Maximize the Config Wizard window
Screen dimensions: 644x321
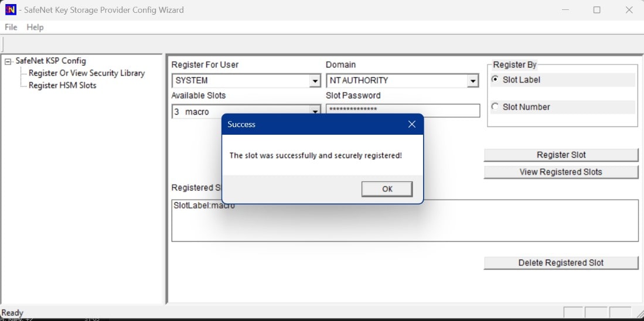point(597,10)
